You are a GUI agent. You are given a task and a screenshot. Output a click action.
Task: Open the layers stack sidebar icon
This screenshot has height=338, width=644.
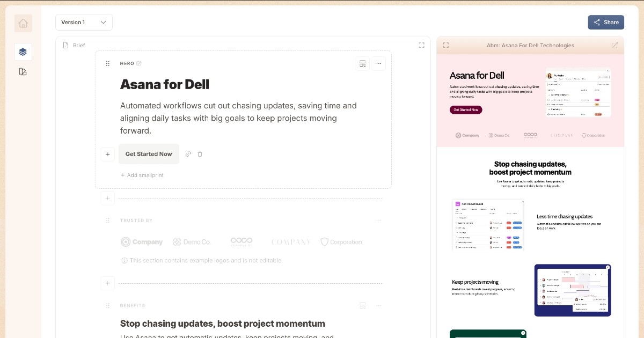[23, 52]
